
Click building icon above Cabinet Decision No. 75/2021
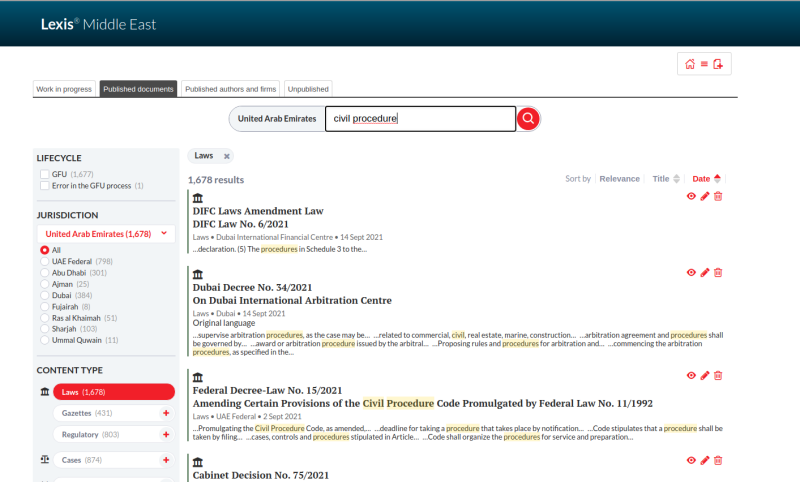(x=198, y=462)
